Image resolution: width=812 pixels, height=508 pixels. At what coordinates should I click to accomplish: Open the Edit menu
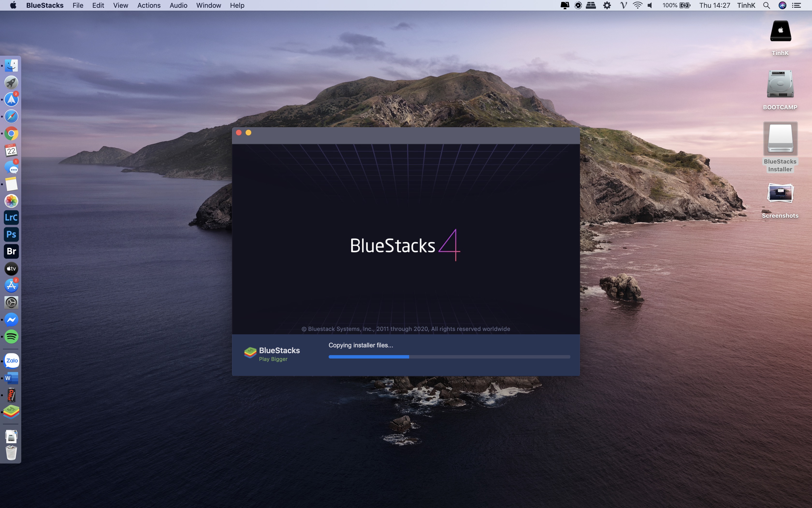click(98, 5)
